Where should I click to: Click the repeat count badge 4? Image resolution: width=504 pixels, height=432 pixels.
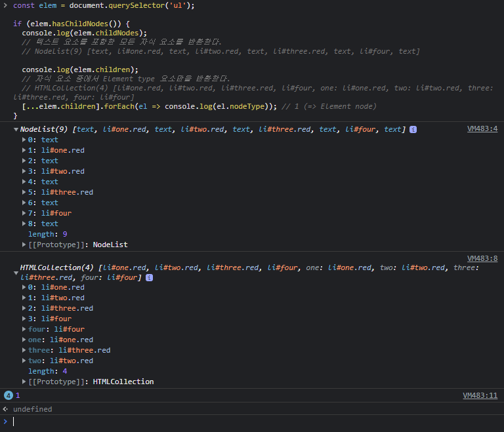[9, 395]
